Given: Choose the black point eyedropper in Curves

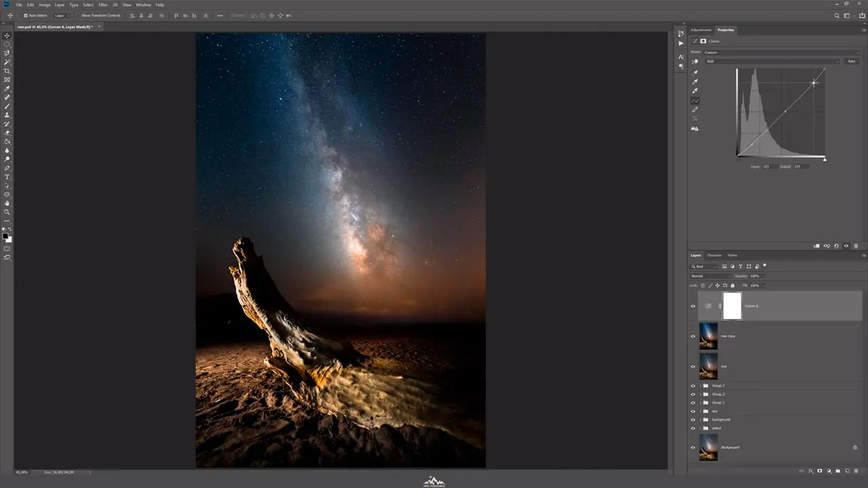Looking at the screenshot, I should [695, 73].
